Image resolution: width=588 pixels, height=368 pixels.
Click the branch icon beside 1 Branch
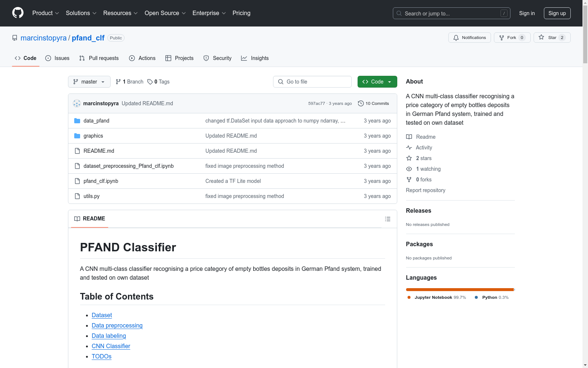118,82
